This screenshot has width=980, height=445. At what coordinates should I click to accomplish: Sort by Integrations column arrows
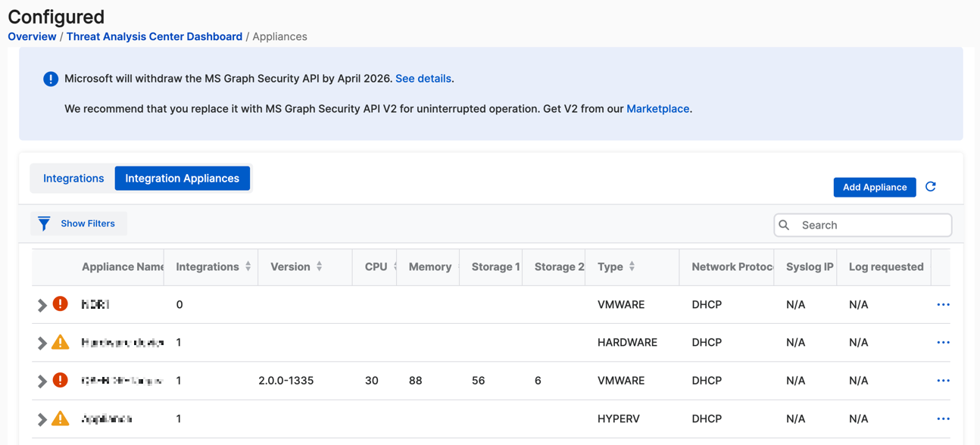click(x=248, y=266)
